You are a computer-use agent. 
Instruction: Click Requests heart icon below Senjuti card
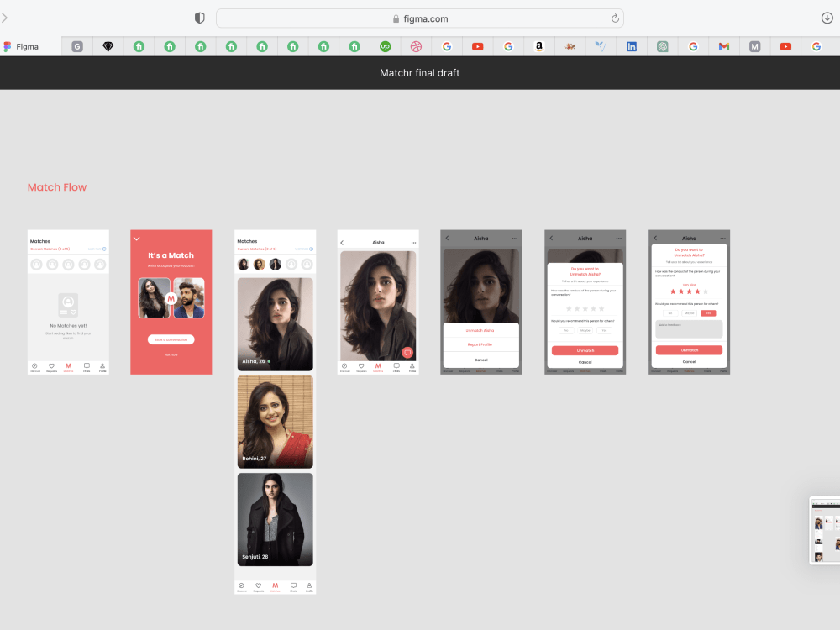(x=258, y=587)
